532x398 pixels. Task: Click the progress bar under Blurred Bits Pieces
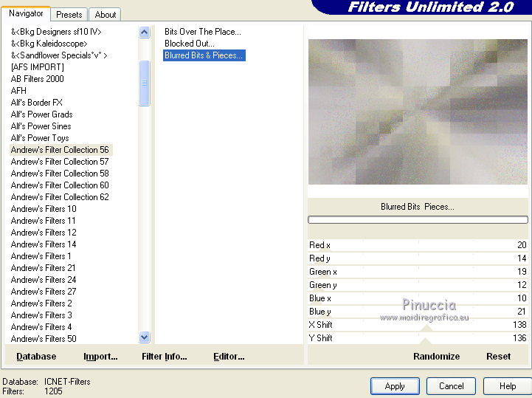(x=418, y=220)
